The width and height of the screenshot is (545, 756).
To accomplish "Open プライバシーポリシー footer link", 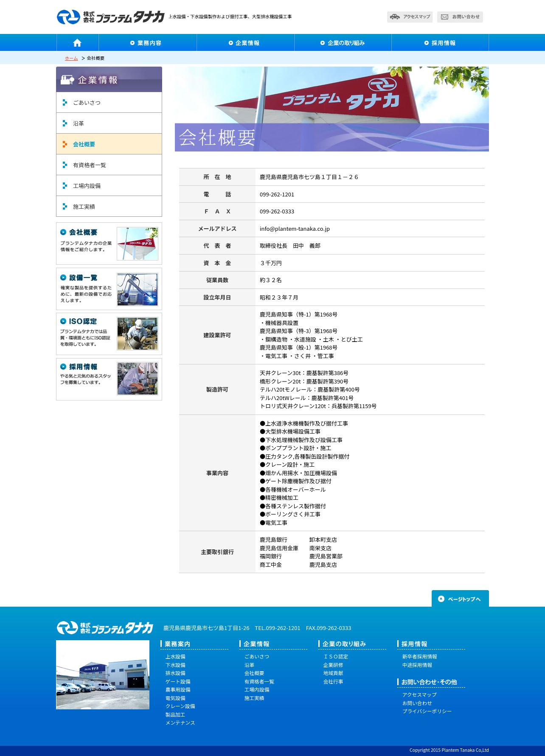I will pos(427,711).
